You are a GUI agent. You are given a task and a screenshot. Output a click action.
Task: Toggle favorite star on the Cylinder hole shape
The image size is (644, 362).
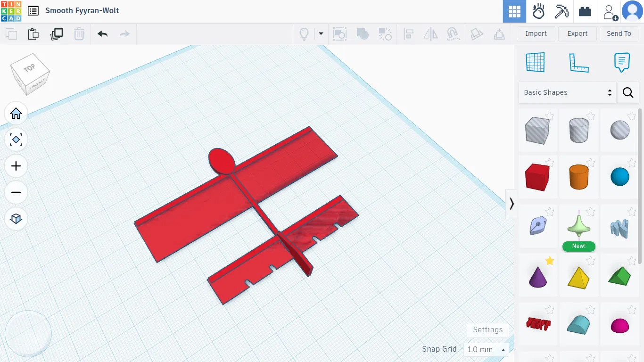coord(591,116)
